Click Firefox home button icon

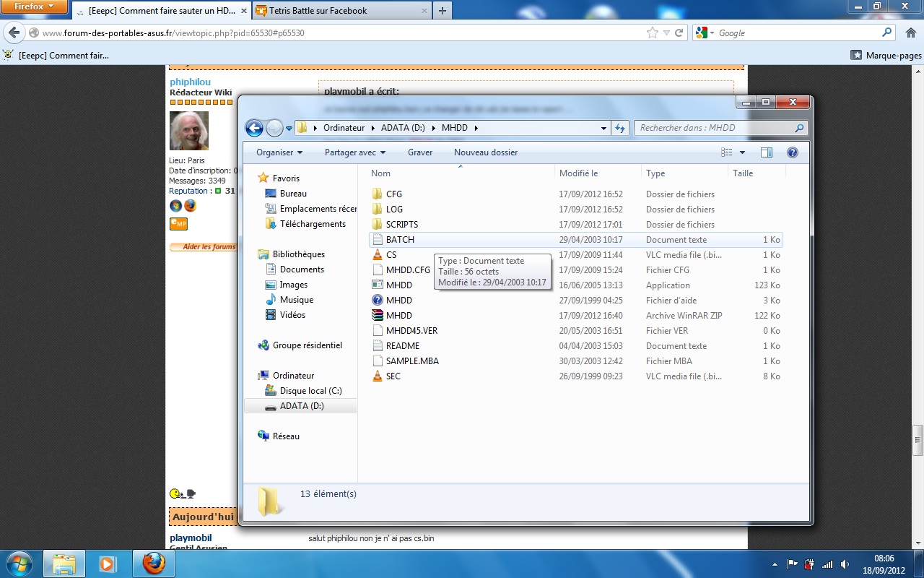coord(910,33)
